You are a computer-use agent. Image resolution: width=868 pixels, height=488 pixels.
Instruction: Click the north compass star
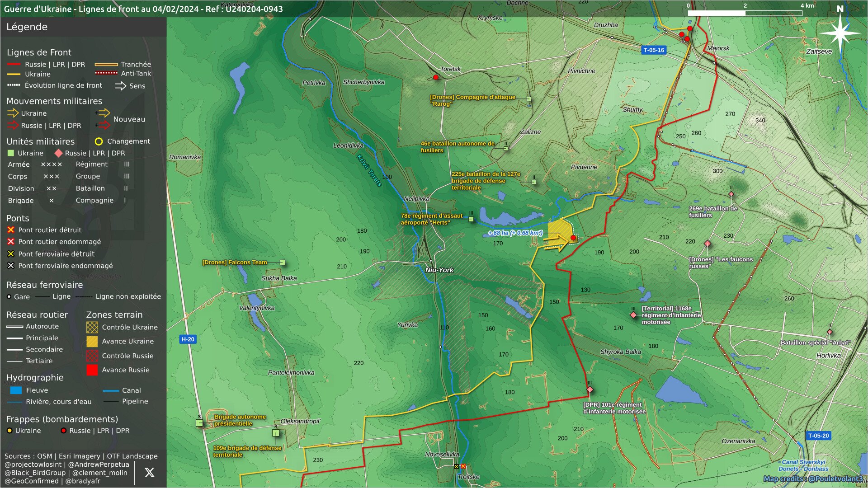click(840, 33)
